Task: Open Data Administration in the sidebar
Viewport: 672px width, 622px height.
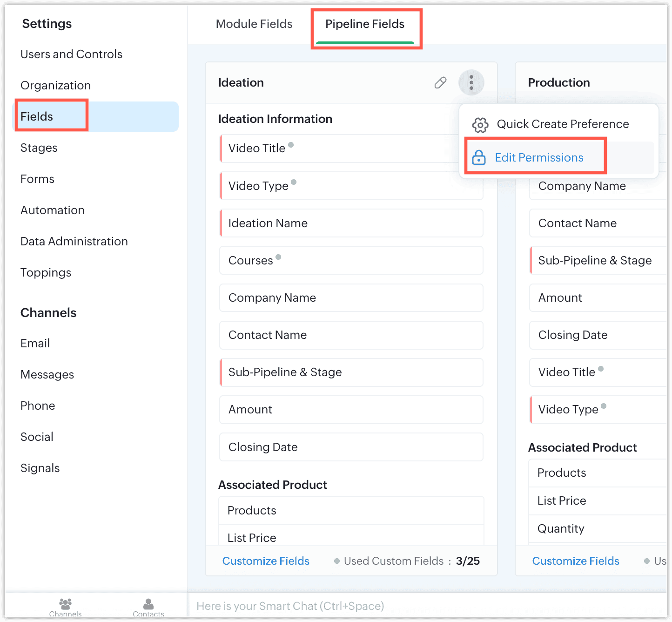Action: (x=74, y=242)
